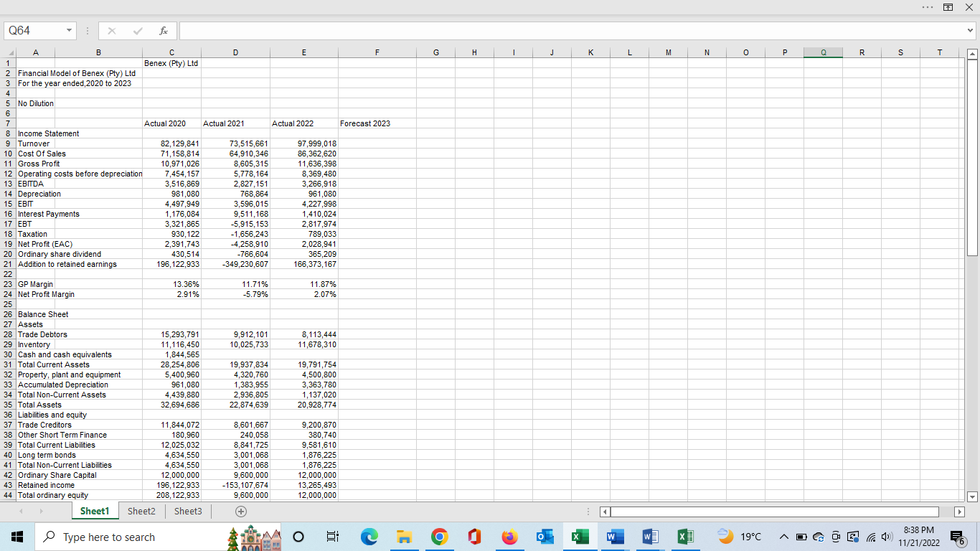This screenshot has height=551, width=980.
Task: Add a new worksheet with the plus button
Action: point(240,512)
